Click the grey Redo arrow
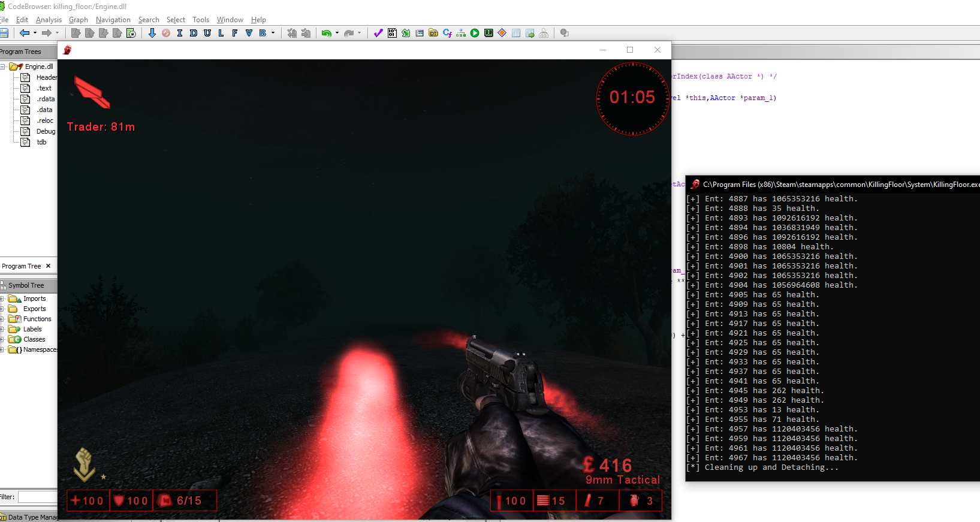This screenshot has width=980, height=522. point(349,33)
